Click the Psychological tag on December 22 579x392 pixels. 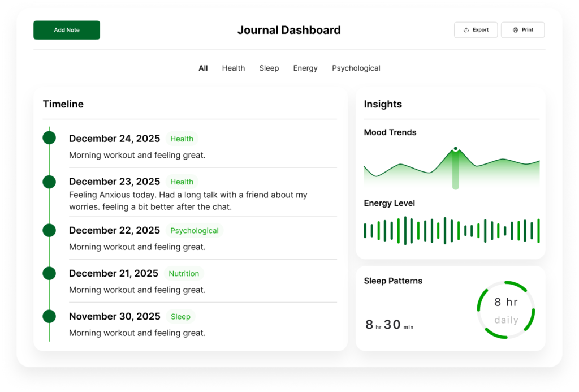pos(194,231)
